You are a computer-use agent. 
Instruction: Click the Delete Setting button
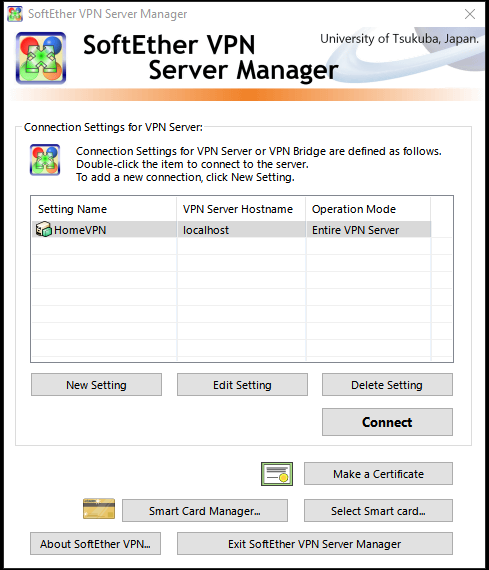pos(387,385)
